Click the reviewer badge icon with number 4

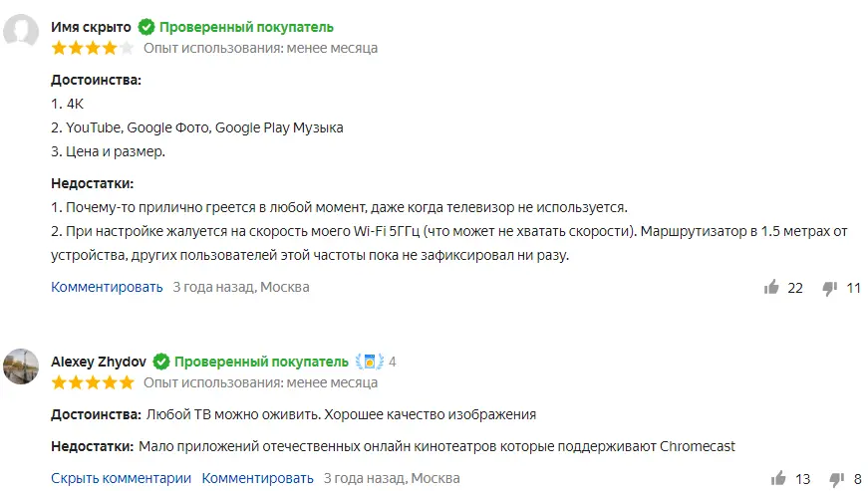370,362
